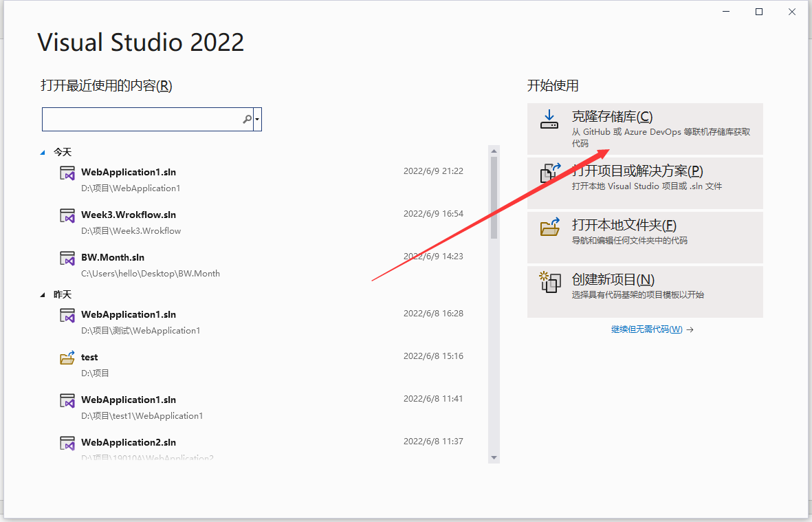Click solution icon for WebApplication2.sln
Screen dimensions: 812x522
67,443
